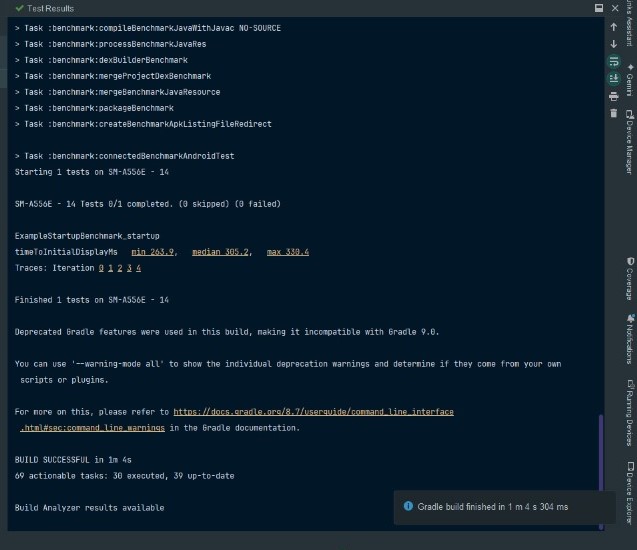The height and width of the screenshot is (550, 637).
Task: Click the dexBuilderBenchmark task line
Action: (x=101, y=60)
